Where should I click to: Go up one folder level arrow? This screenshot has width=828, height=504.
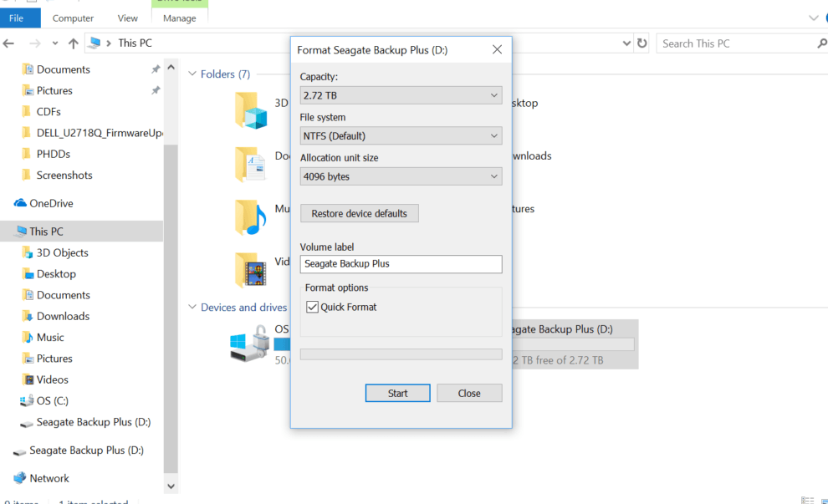74,43
